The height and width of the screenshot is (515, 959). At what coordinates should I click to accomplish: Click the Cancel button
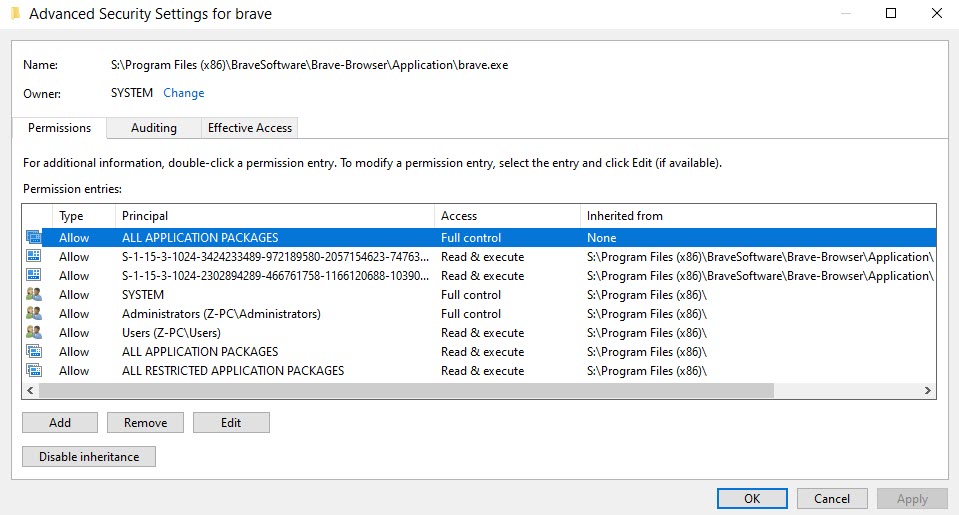(x=832, y=498)
